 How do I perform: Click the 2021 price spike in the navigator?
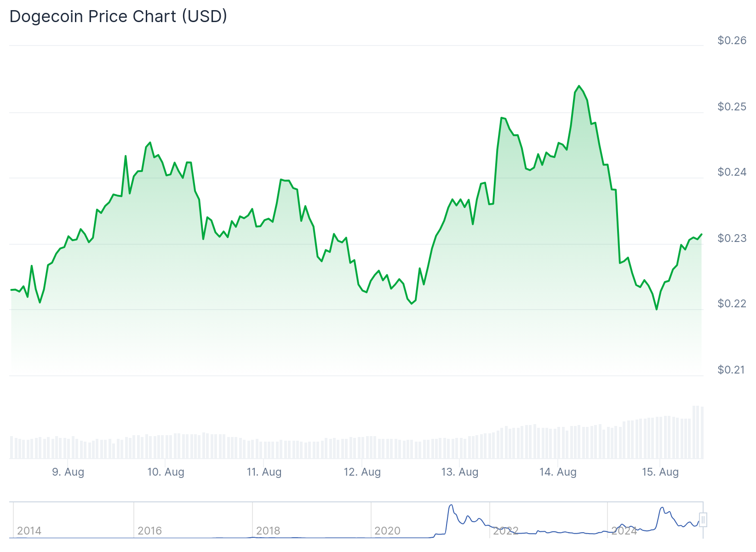pyautogui.click(x=451, y=506)
